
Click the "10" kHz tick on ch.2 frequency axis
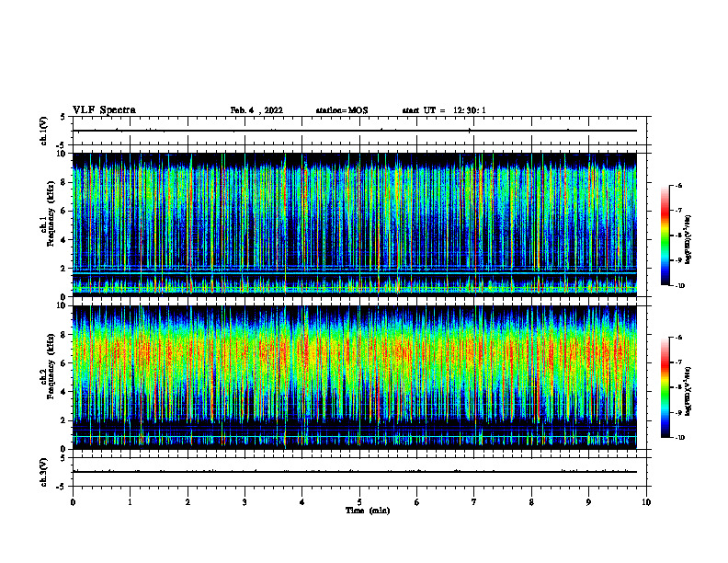62,305
